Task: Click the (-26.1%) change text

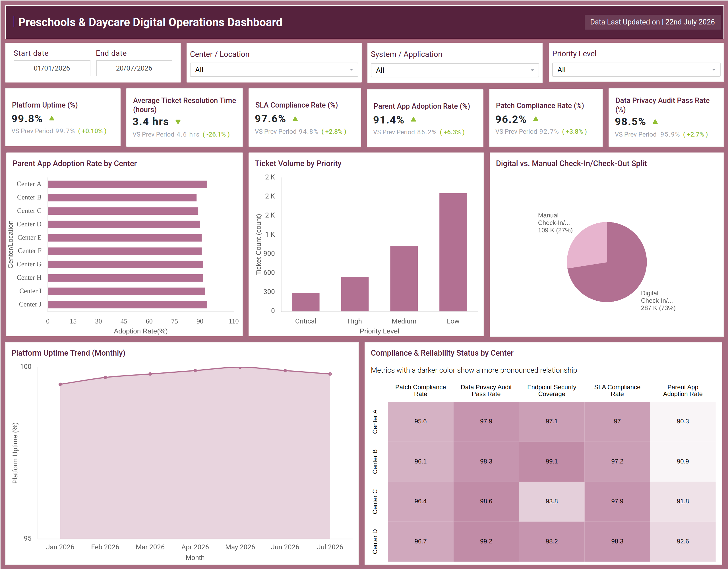Action: tap(216, 134)
